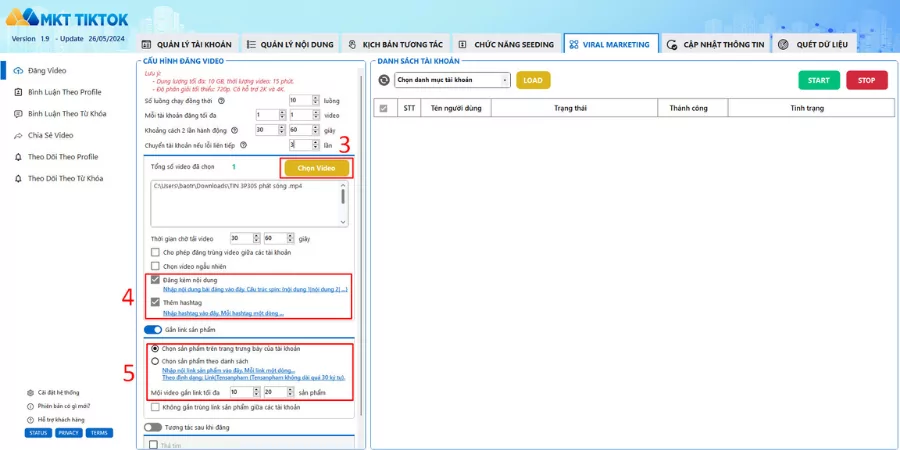Click stepper arrows of Thời gian chờ value 60
Image resolution: width=900 pixels, height=450 pixels.
290,238
